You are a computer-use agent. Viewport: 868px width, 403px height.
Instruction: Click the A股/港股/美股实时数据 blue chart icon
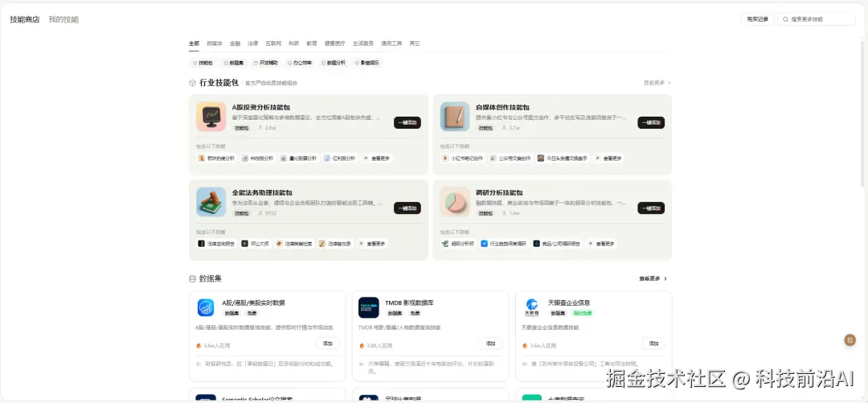[206, 307]
